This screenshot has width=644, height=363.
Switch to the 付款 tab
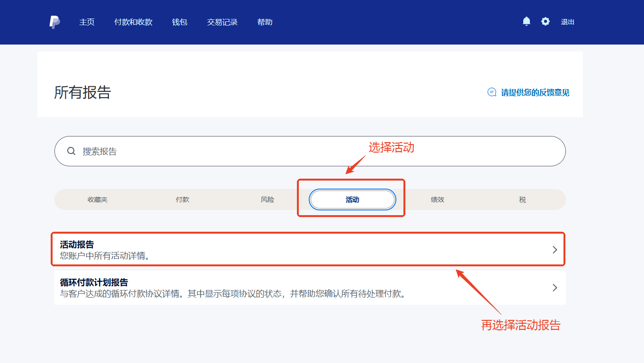[x=182, y=200]
